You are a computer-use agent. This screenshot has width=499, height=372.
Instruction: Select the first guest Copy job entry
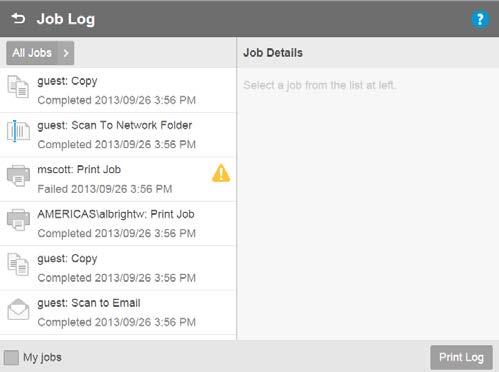118,90
